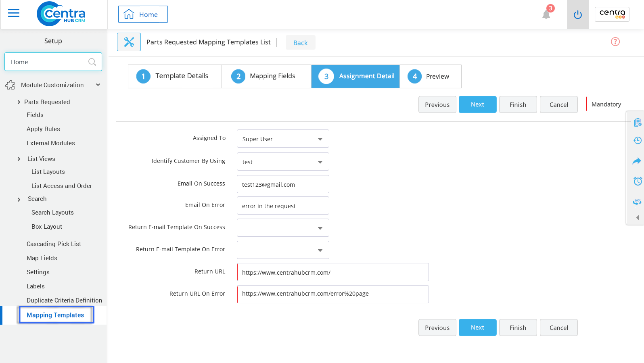Image resolution: width=644 pixels, height=363 pixels.
Task: Click the Email On Error field
Action: pos(283,206)
